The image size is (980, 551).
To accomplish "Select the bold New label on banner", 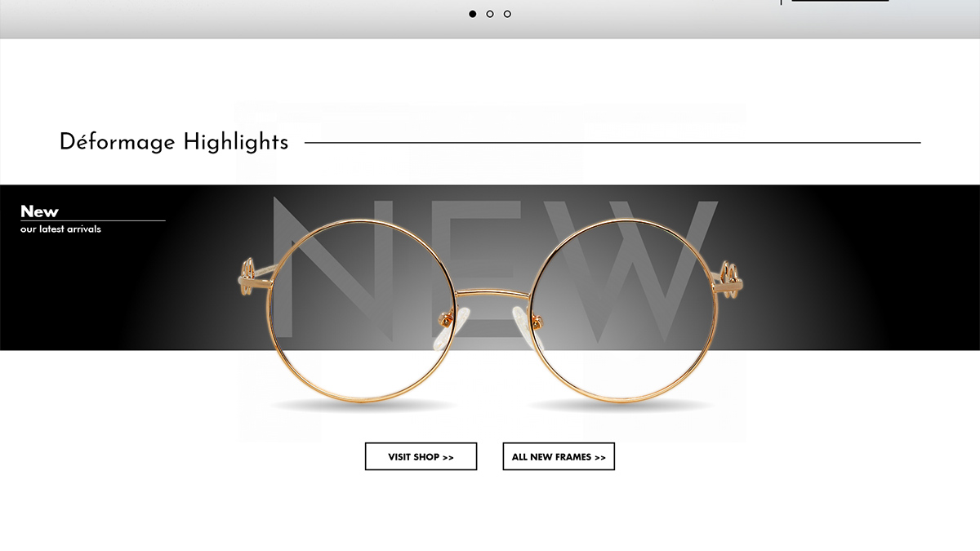I will coord(39,211).
